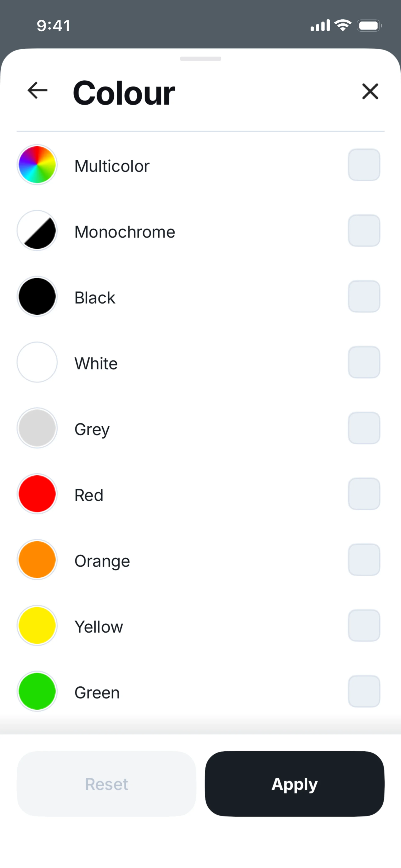Close the Colour filter sheet
401x868 pixels.
point(370,91)
